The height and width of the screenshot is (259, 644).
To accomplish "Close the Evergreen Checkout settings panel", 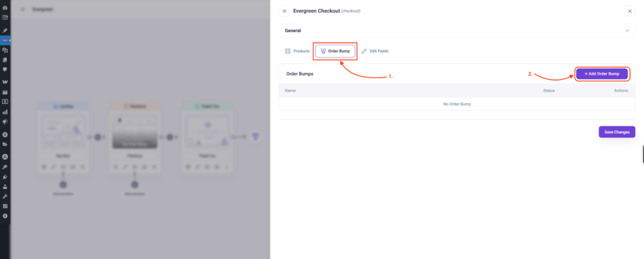I will (630, 11).
